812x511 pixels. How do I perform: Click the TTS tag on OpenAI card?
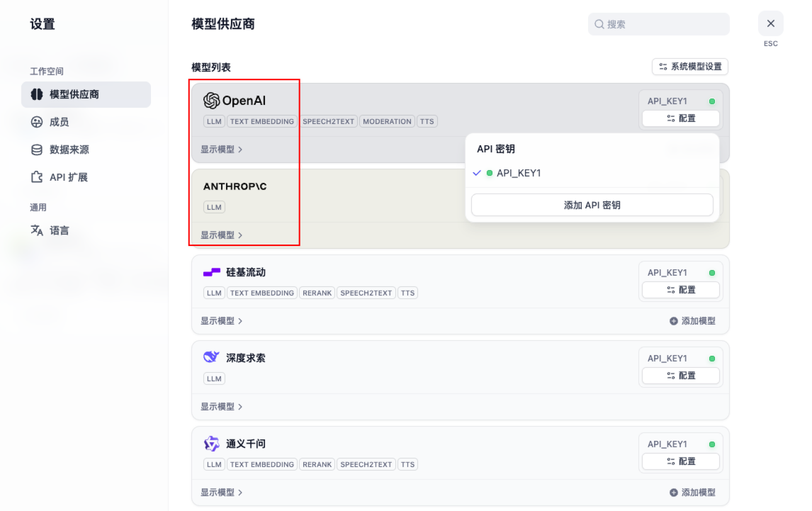(x=427, y=122)
